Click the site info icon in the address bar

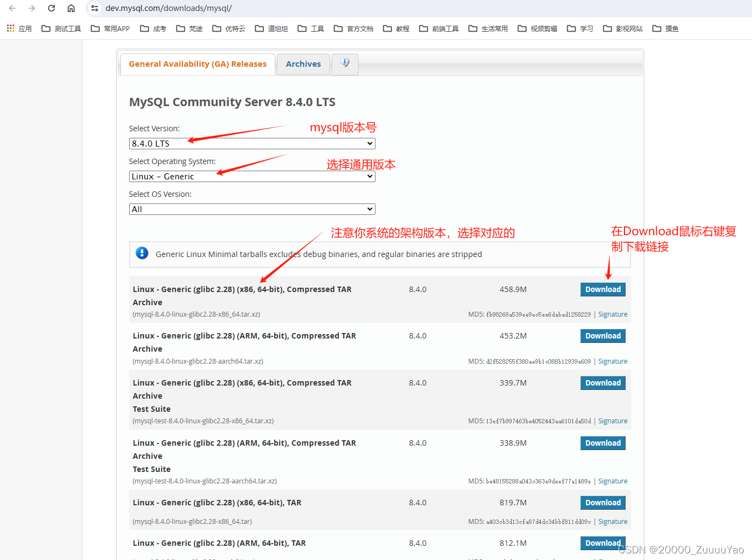click(95, 8)
